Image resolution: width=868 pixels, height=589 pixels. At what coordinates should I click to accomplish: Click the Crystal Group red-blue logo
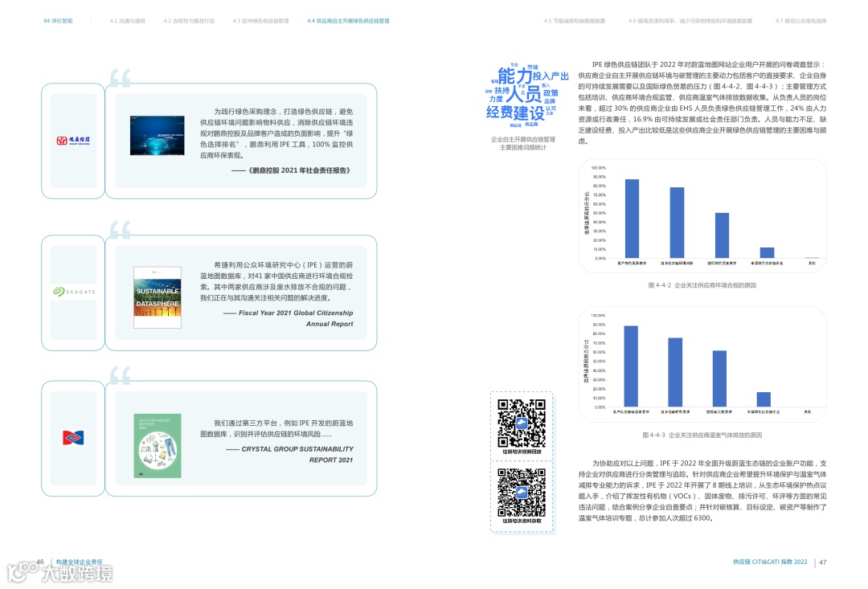(x=73, y=438)
